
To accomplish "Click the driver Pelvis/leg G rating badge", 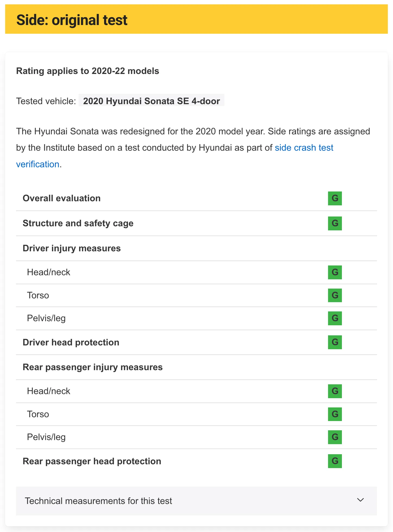I will pos(335,318).
